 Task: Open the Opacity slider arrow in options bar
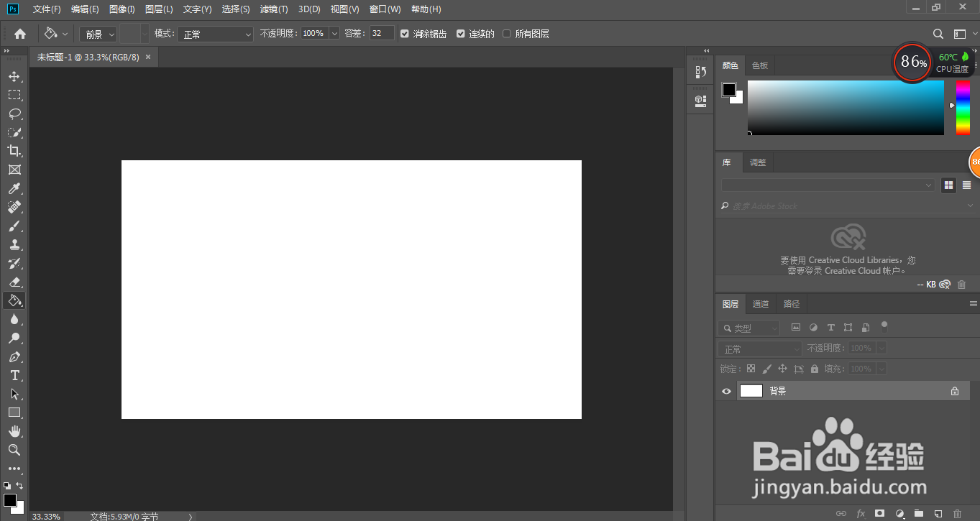point(334,34)
